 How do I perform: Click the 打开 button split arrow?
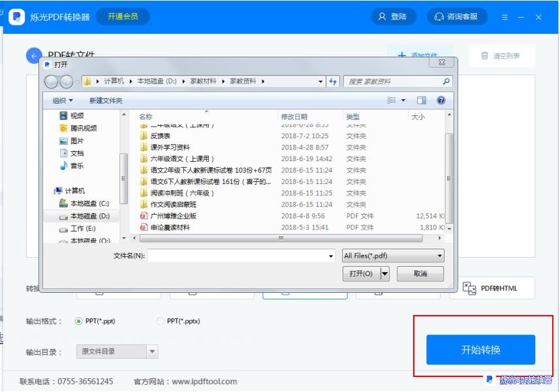pyautogui.click(x=384, y=274)
